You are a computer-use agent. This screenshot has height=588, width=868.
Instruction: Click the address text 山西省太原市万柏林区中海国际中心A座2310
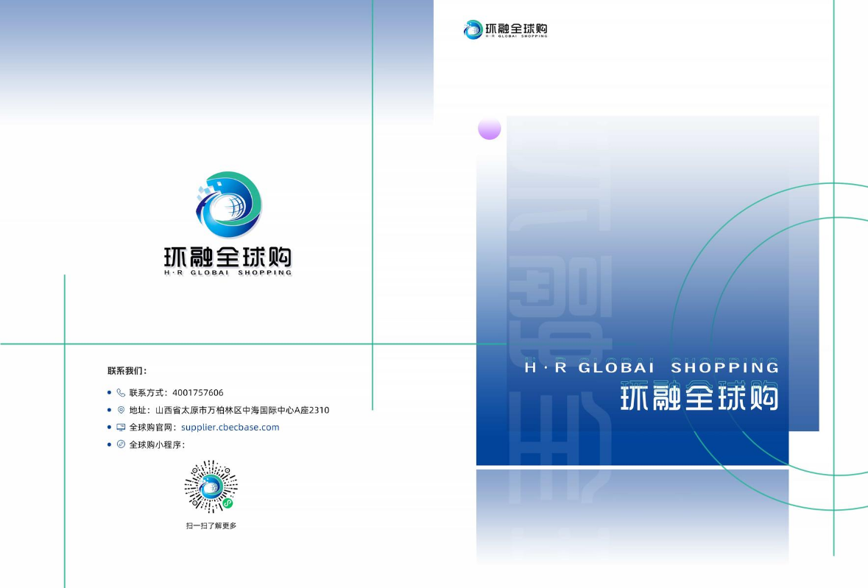pyautogui.click(x=242, y=410)
